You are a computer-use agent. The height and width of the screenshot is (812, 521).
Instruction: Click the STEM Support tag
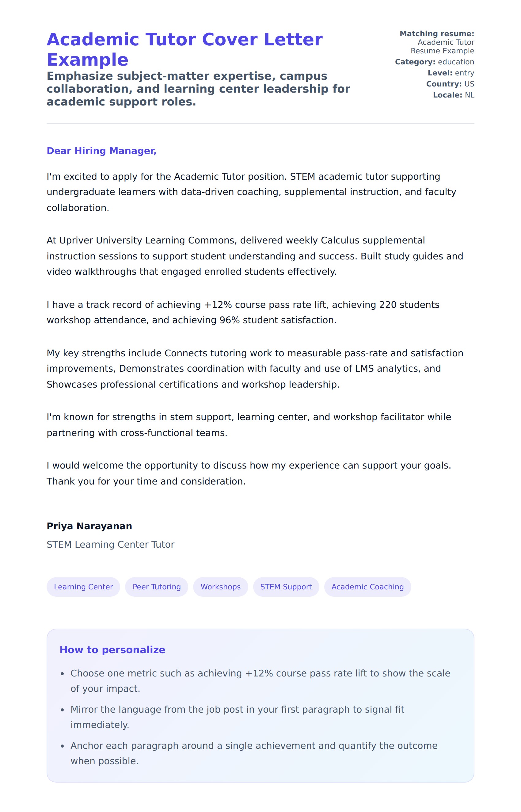[286, 587]
